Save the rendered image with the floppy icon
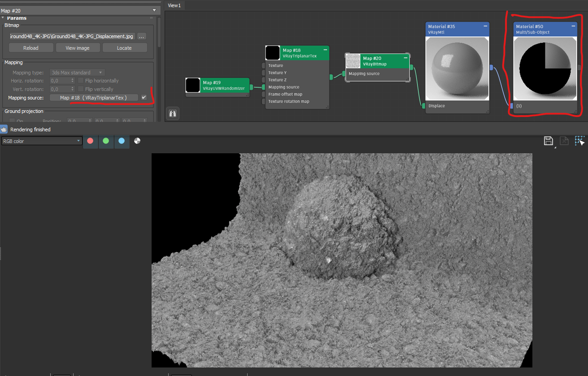 [548, 141]
